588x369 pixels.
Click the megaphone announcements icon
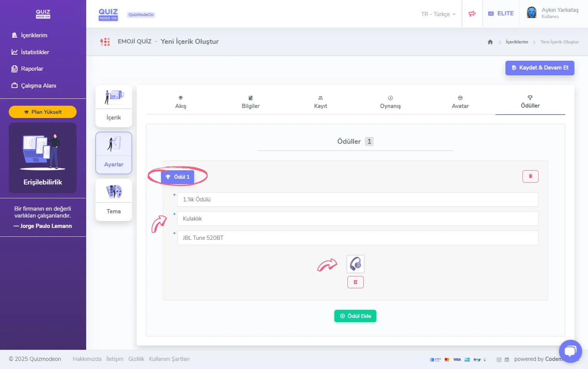pos(472,14)
